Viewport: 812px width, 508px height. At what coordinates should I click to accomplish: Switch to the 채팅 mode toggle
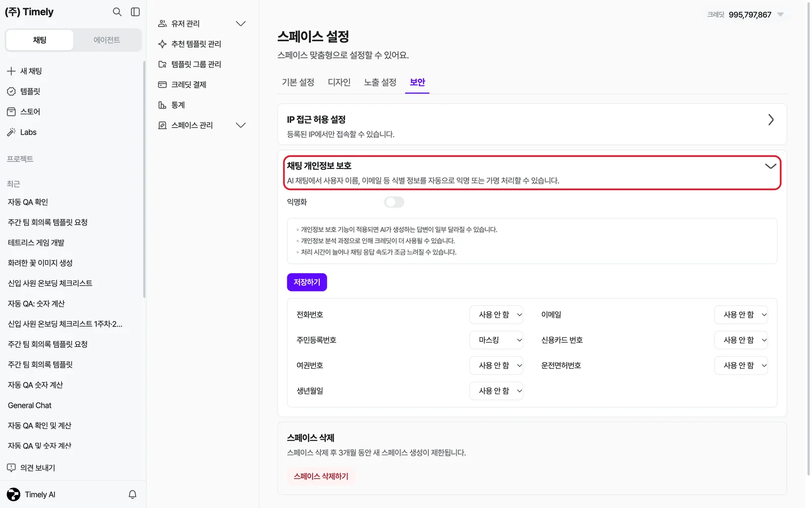[x=40, y=40]
